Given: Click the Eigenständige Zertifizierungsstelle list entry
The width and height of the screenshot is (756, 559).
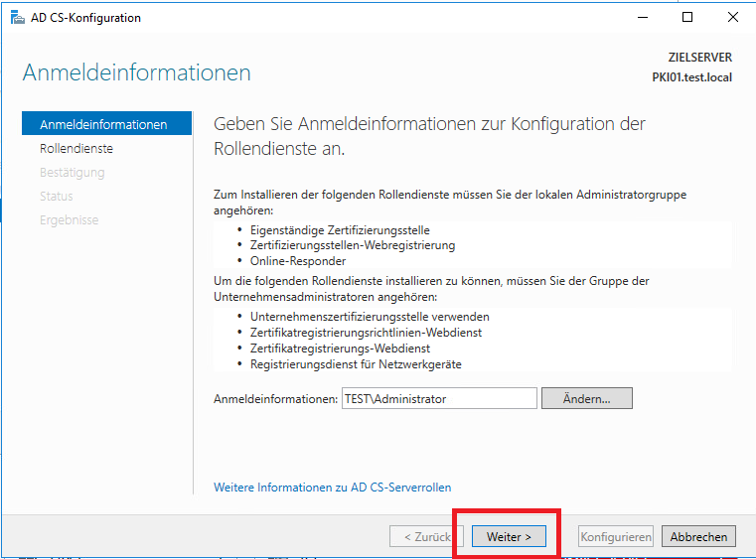Looking at the screenshot, I should pyautogui.click(x=326, y=229).
